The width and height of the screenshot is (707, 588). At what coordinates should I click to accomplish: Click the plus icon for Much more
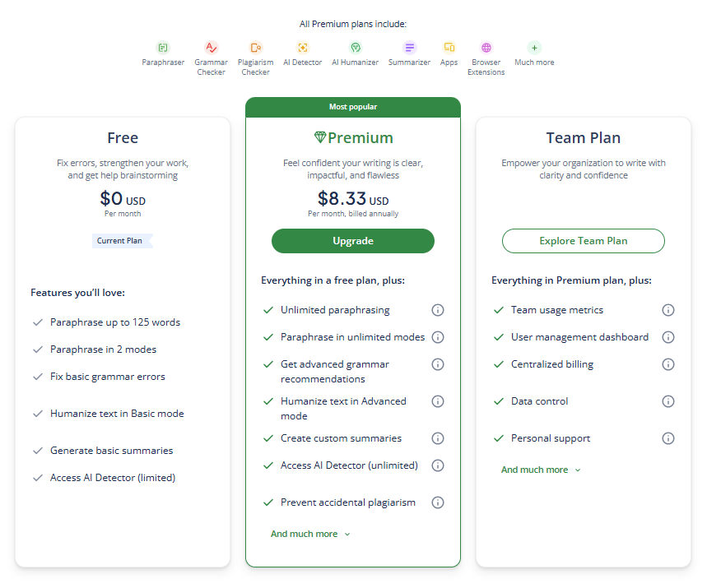[x=534, y=48]
